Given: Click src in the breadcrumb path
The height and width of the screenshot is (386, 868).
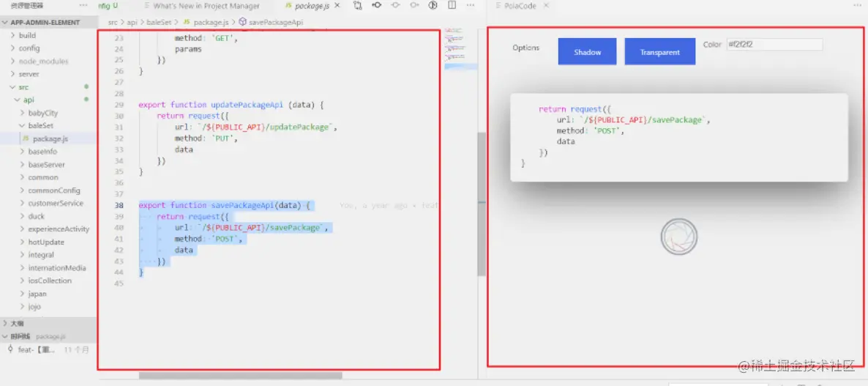Looking at the screenshot, I should [x=113, y=23].
